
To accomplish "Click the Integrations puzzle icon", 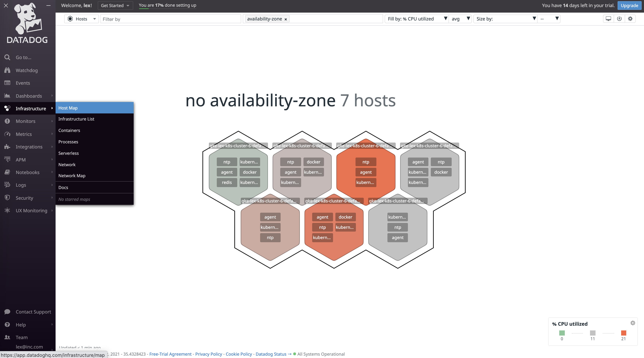I will pyautogui.click(x=7, y=147).
